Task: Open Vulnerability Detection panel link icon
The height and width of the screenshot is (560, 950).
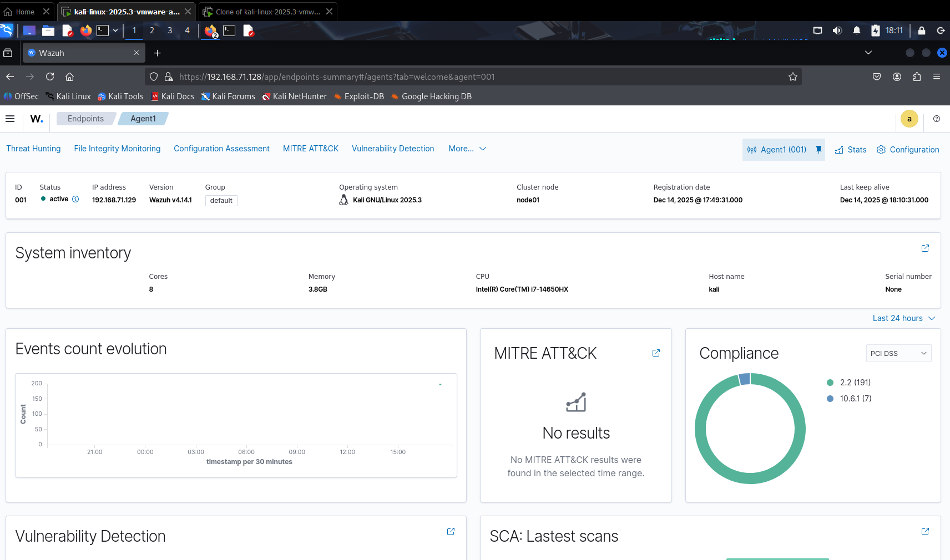Action: coord(451,531)
